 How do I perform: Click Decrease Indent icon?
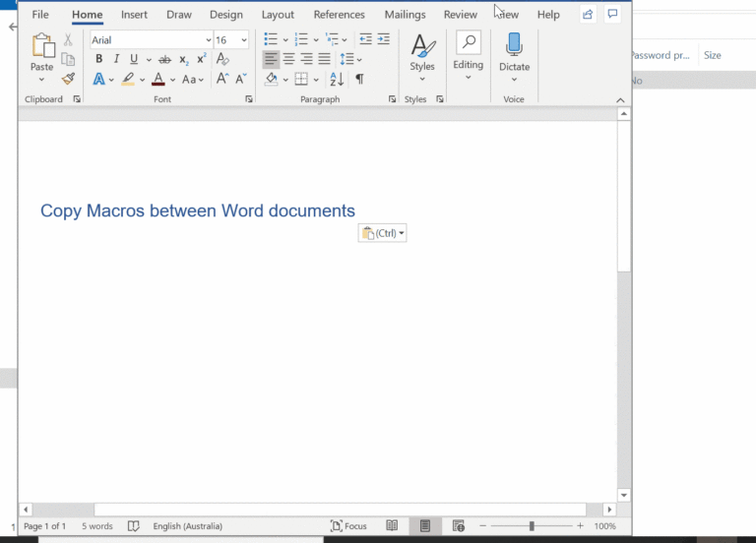click(365, 39)
